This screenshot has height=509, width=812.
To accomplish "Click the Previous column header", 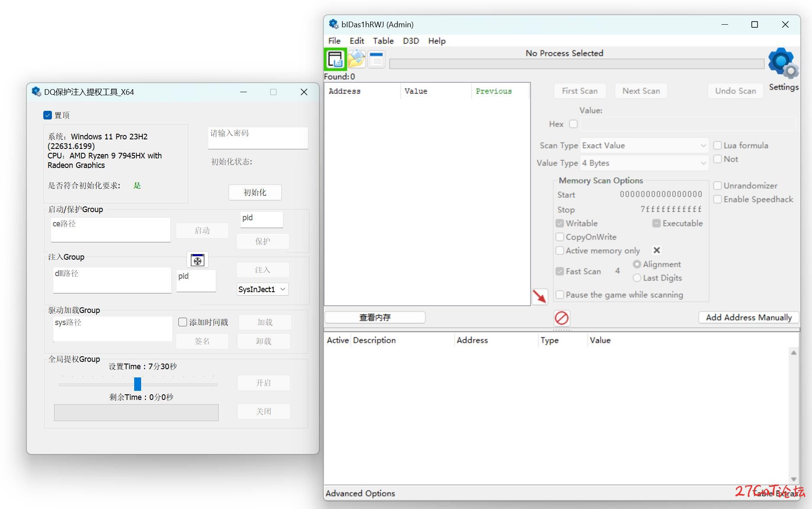I will coord(500,91).
